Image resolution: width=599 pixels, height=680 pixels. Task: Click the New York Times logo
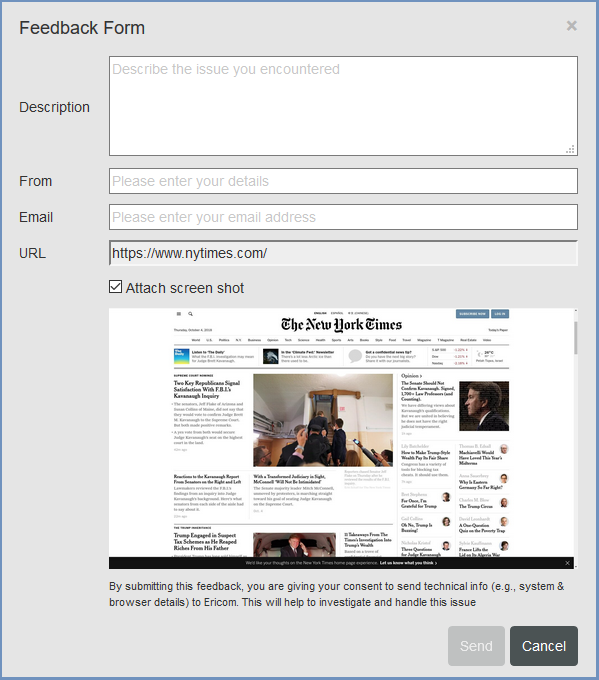pyautogui.click(x=341, y=325)
